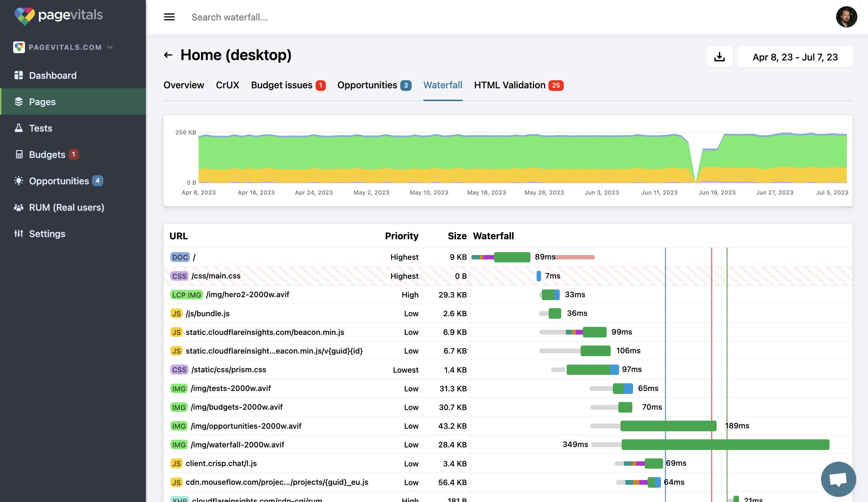Click the Budgets sidebar item
The height and width of the screenshot is (502, 868).
(47, 155)
